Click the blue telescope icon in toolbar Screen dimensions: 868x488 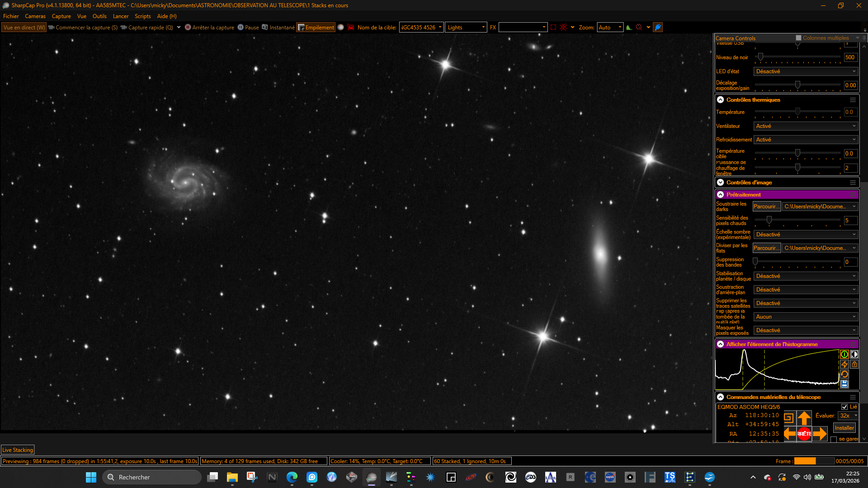(x=658, y=27)
